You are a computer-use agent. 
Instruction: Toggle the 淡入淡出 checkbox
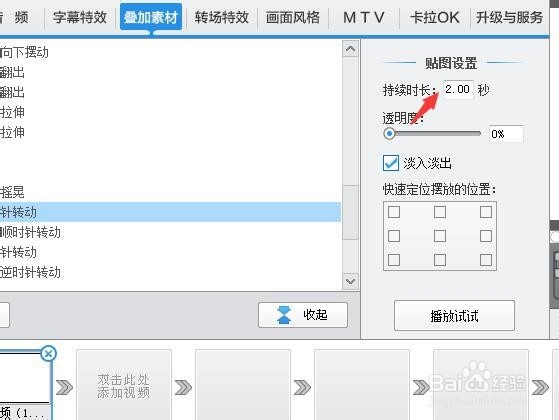[391, 163]
